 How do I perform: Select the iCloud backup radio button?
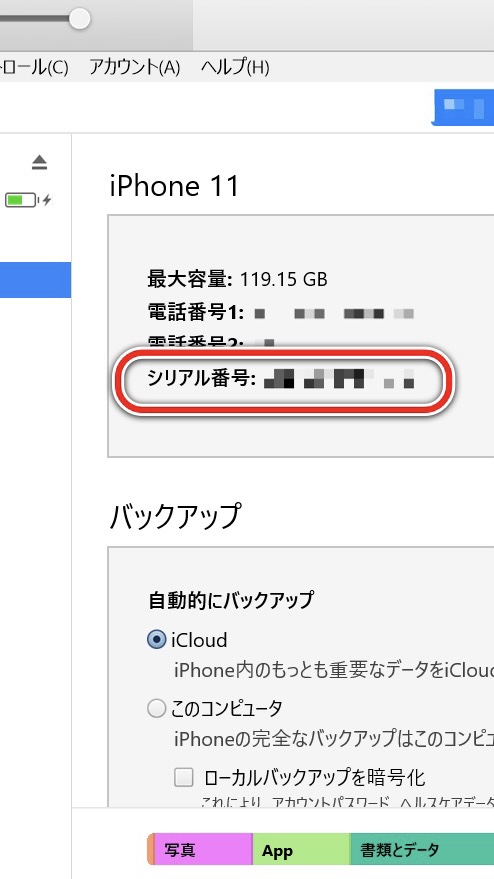pos(156,640)
